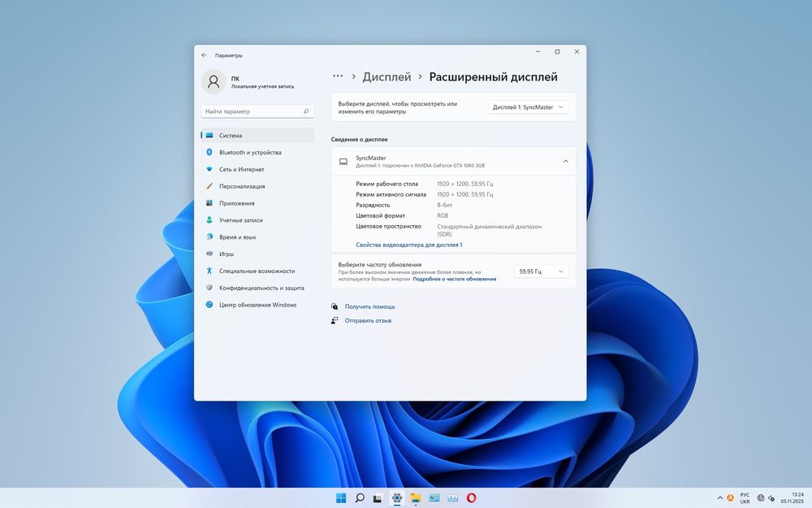Viewport: 812px width, 508px height.
Task: Launch Opera browser from the taskbar
Action: coord(471,498)
